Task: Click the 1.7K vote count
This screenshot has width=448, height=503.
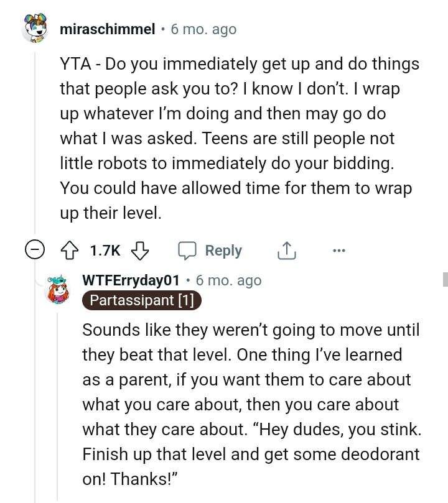Action: click(105, 251)
